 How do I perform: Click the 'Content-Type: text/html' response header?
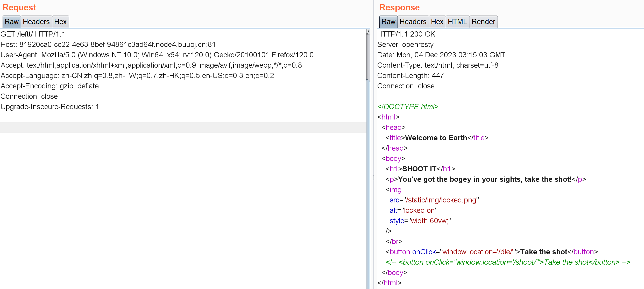click(438, 65)
